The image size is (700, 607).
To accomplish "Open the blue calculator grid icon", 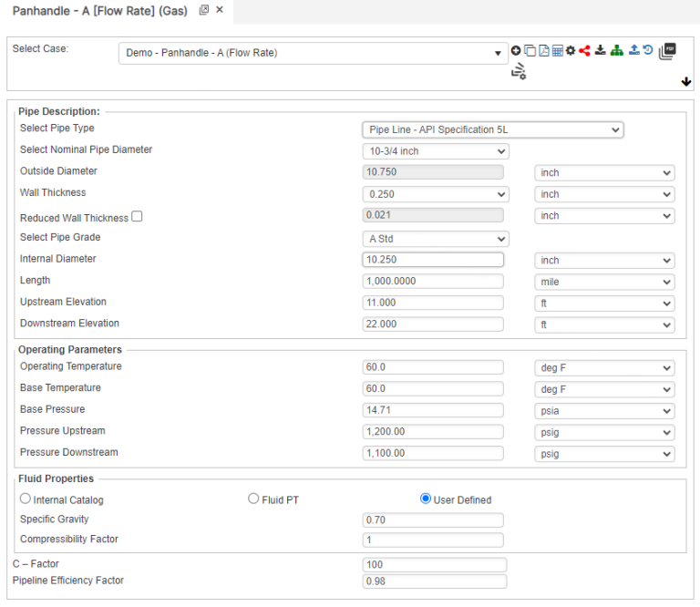I will pos(557,50).
